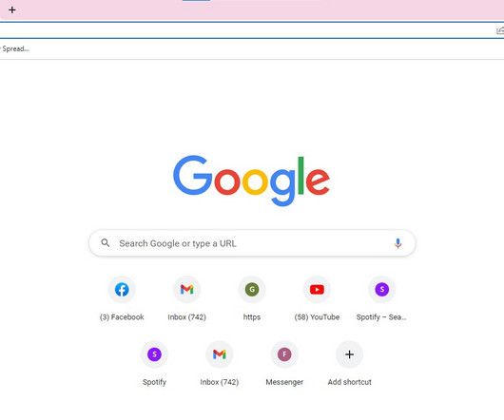Open the purple Spotify shortcut beside Gmail
Viewport: 504px width, 420px height.
pyautogui.click(x=154, y=354)
